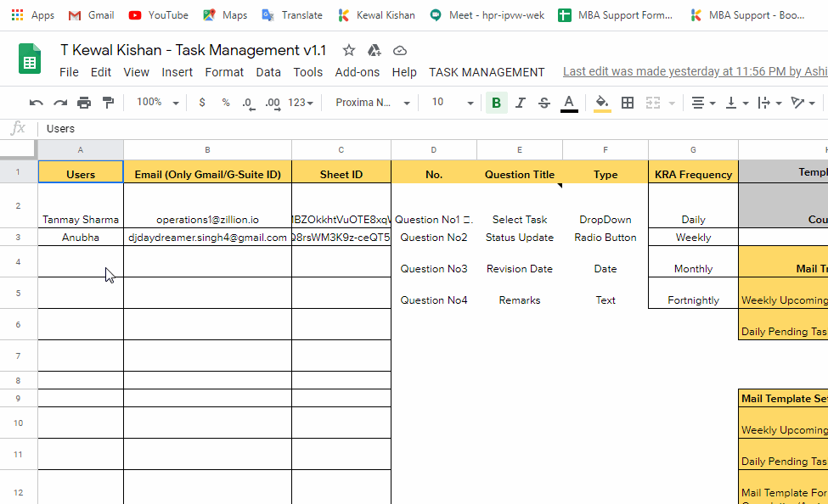This screenshot has height=504, width=828.
Task: Open text rotation dropdown
Action: (x=803, y=103)
